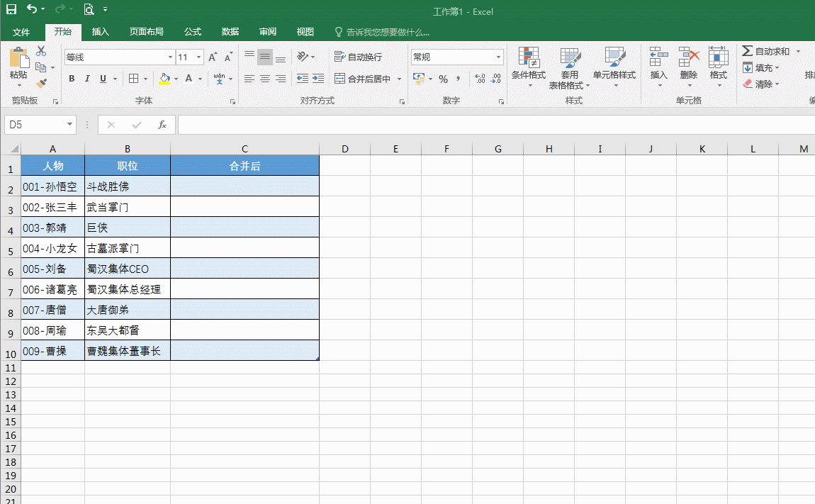Click the phonetic guide wén icon
This screenshot has width=815, height=504.
219,79
